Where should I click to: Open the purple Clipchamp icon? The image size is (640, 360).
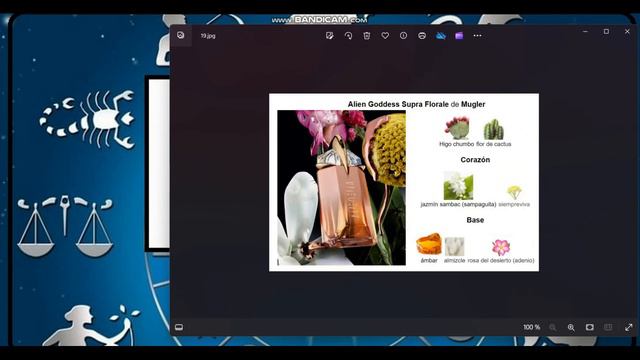pos(459,36)
